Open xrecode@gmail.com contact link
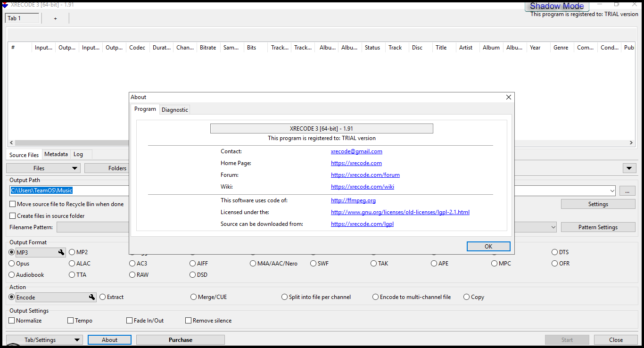 356,151
